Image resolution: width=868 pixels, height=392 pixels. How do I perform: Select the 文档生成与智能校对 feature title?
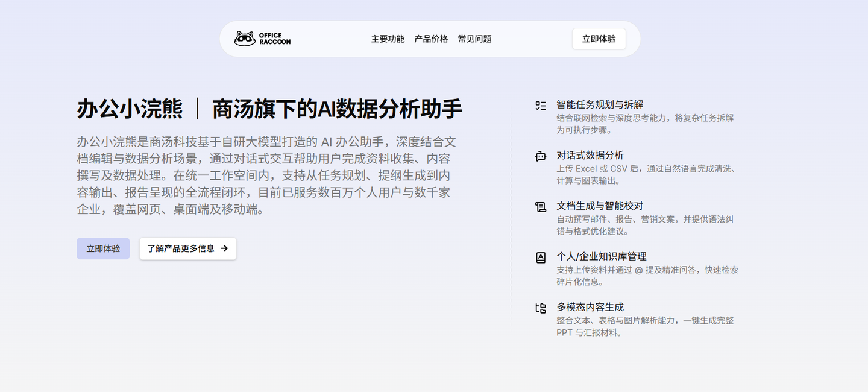(600, 206)
